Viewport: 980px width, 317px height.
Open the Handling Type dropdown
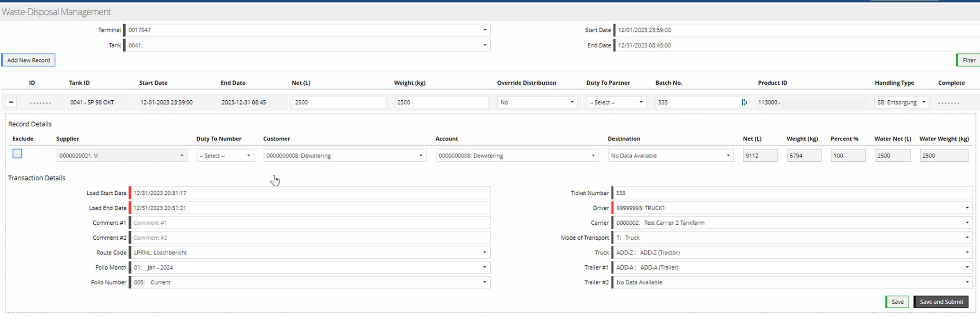click(901, 102)
